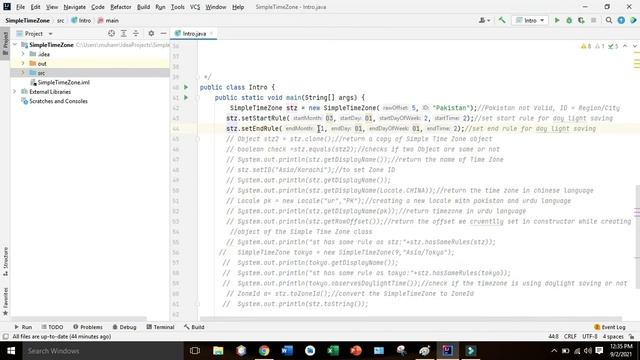Expand the .idea folder

click(23, 54)
